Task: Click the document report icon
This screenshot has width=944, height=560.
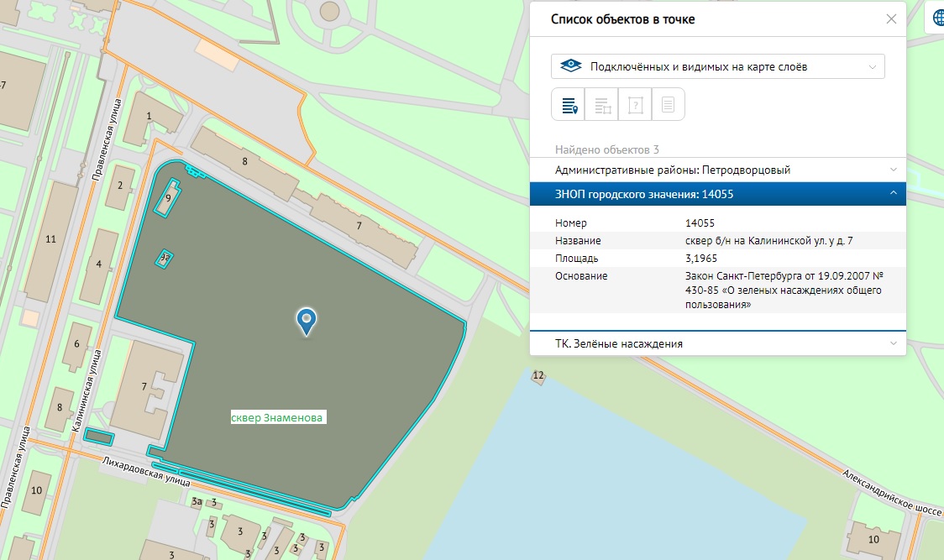Action: click(668, 105)
